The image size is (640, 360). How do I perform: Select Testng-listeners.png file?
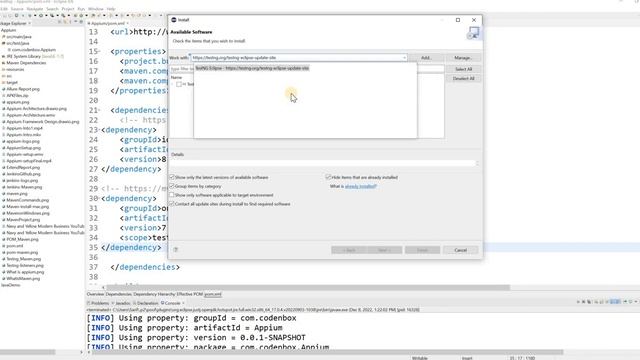(25, 265)
